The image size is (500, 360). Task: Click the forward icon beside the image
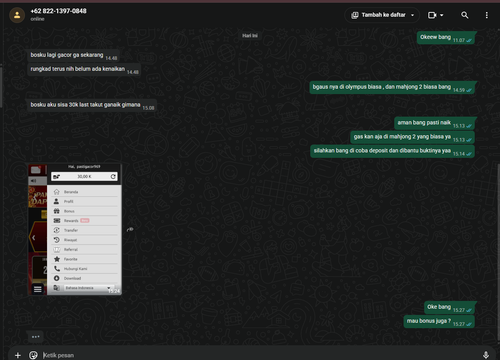click(130, 229)
